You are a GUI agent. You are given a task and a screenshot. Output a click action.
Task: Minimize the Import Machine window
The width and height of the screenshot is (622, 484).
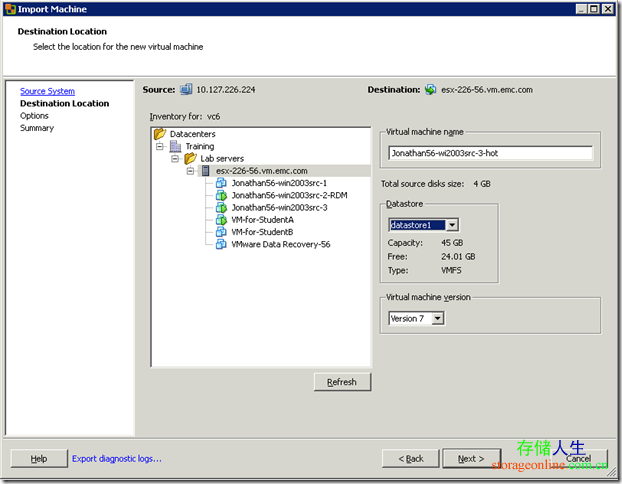pos(582,9)
